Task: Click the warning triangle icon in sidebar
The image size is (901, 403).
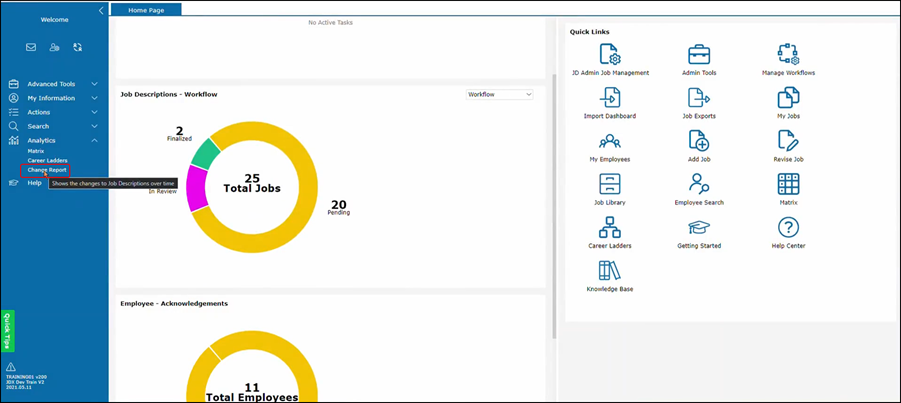Action: tap(11, 367)
